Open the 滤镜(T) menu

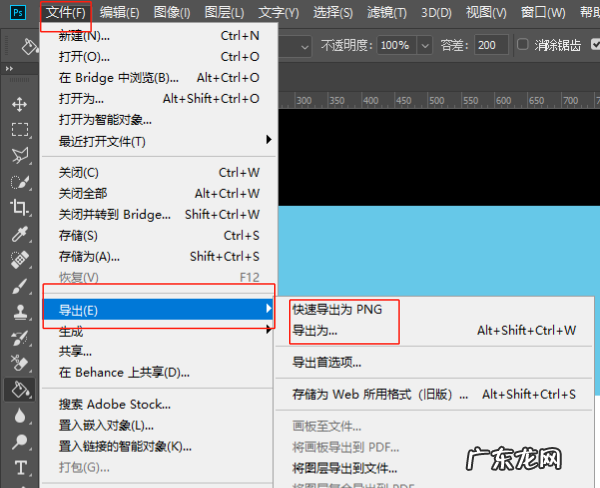pos(387,13)
